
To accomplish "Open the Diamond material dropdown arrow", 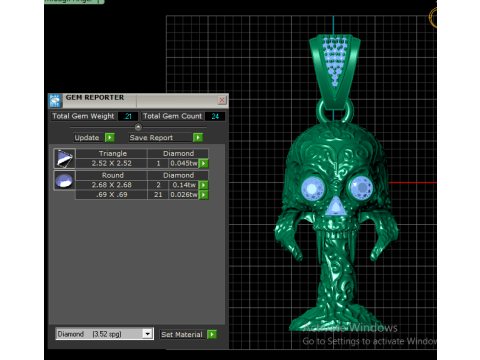I will [147, 334].
